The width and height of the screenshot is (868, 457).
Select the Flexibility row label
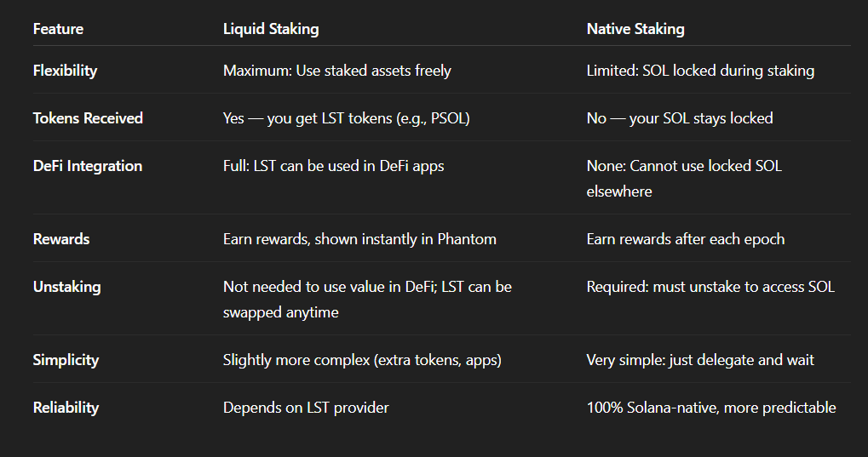65,71
